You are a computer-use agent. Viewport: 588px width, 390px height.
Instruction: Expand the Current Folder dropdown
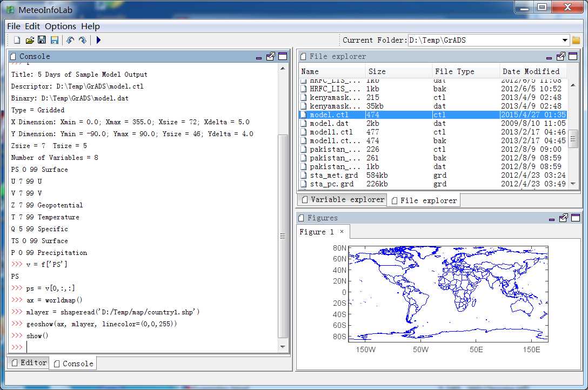[x=565, y=40]
